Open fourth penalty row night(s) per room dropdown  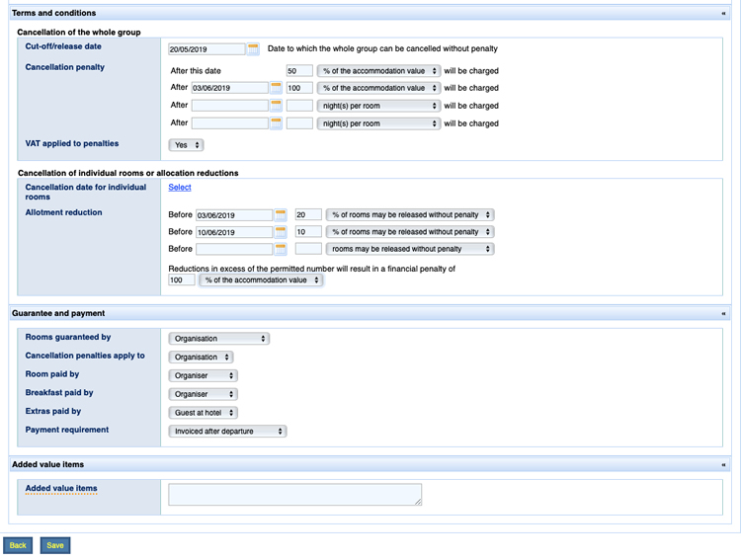[x=378, y=123]
